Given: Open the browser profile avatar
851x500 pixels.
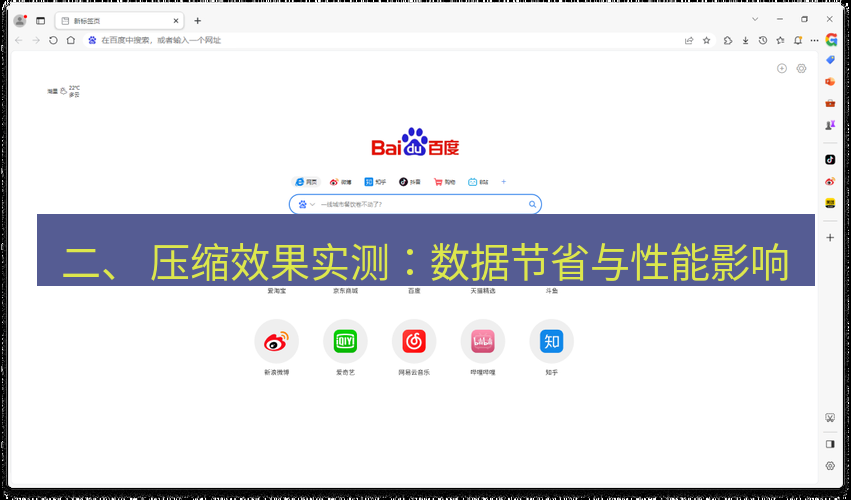Looking at the screenshot, I should pos(20,21).
